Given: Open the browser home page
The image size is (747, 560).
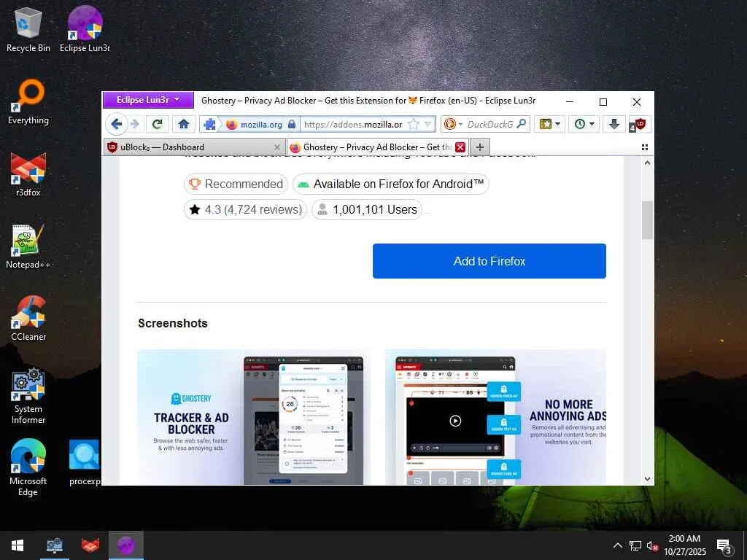Looking at the screenshot, I should coord(183,124).
